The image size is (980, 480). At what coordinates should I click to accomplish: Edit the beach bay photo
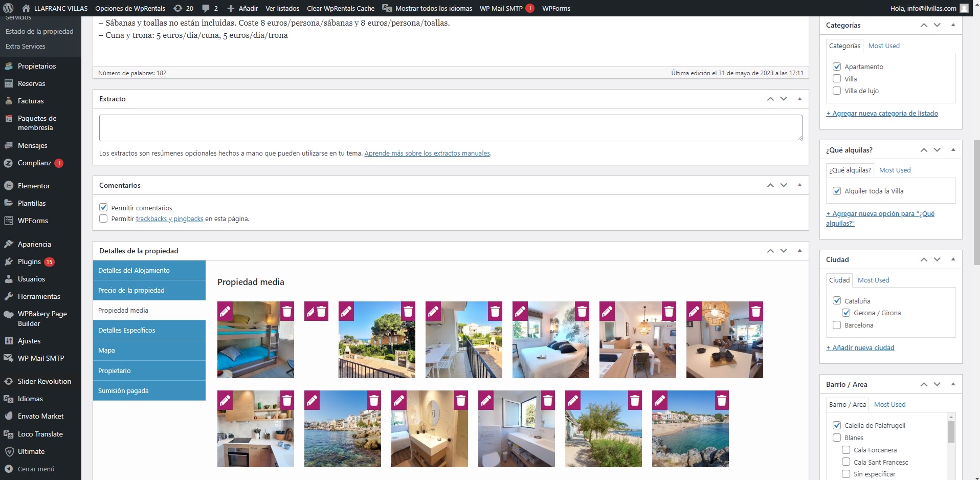(660, 400)
